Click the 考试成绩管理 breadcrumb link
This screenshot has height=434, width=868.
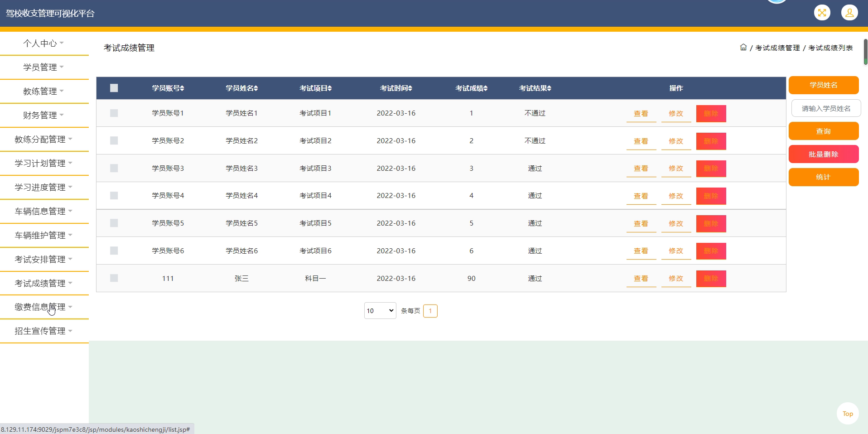[x=777, y=48]
